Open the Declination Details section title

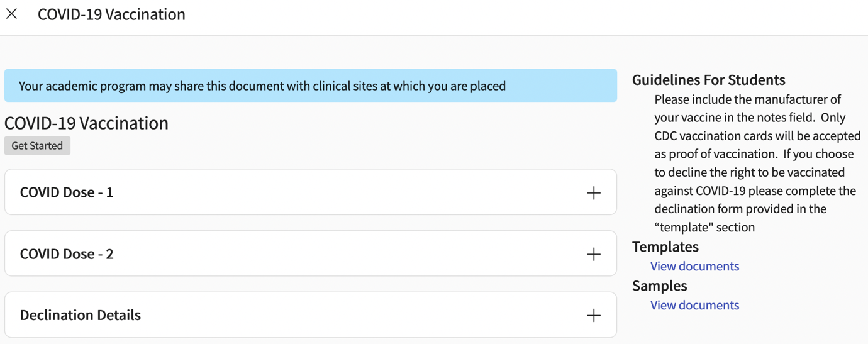81,315
